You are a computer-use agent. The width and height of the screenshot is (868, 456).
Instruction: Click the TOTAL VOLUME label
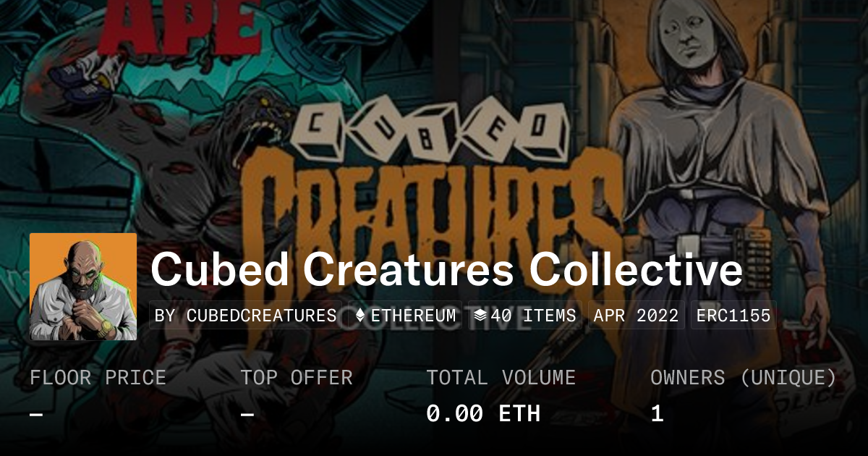point(501,378)
